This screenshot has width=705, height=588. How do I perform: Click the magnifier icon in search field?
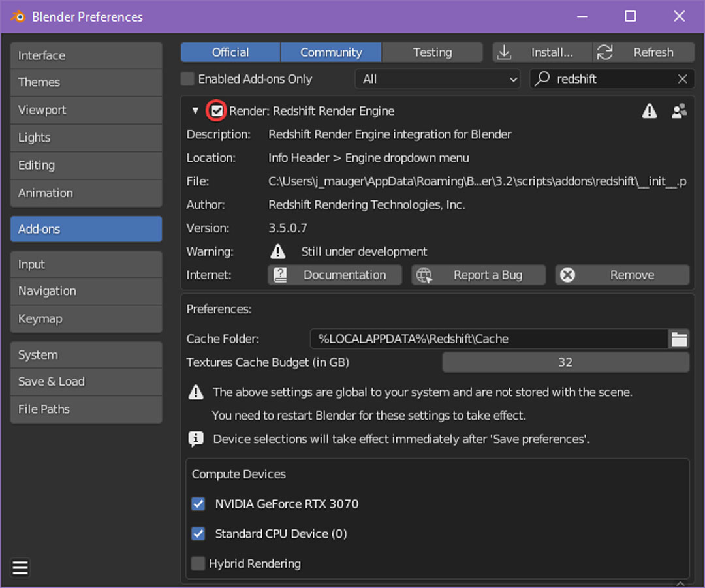(x=542, y=79)
